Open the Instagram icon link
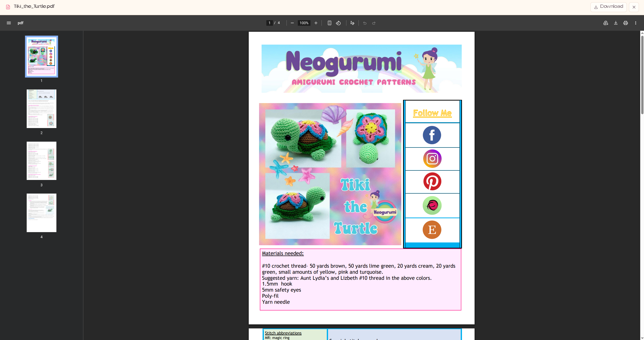Image resolution: width=644 pixels, height=340 pixels. [432, 159]
